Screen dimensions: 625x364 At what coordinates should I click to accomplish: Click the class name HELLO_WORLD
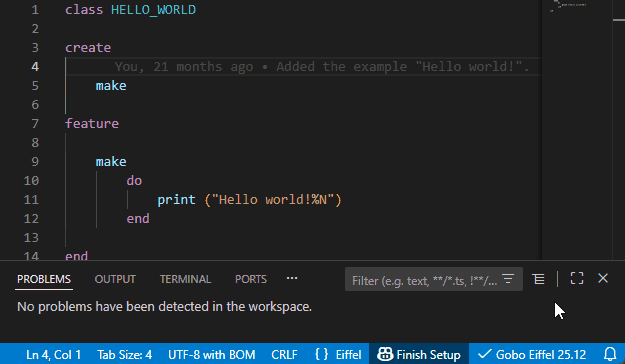pyautogui.click(x=153, y=10)
